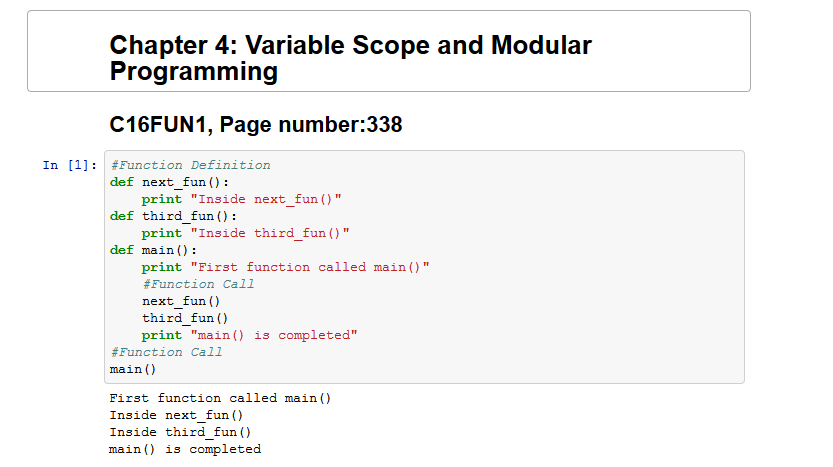Click the Chapter 4 heading cell
833x467 pixels.
(x=389, y=51)
